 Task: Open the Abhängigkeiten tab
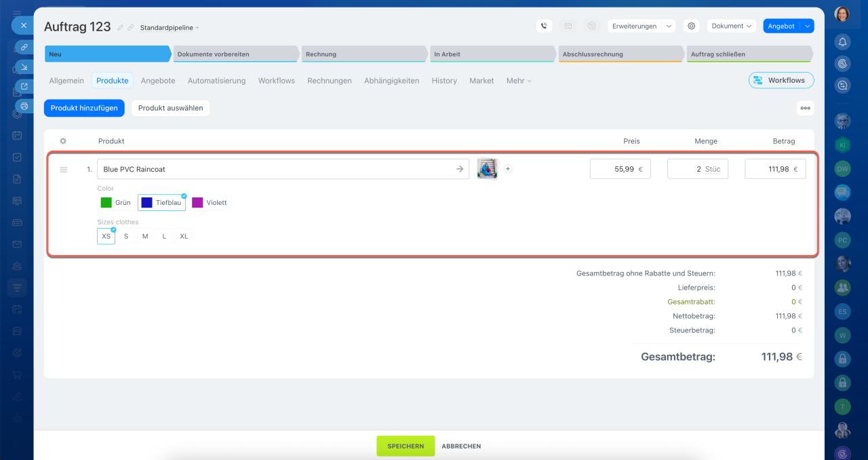tap(391, 81)
